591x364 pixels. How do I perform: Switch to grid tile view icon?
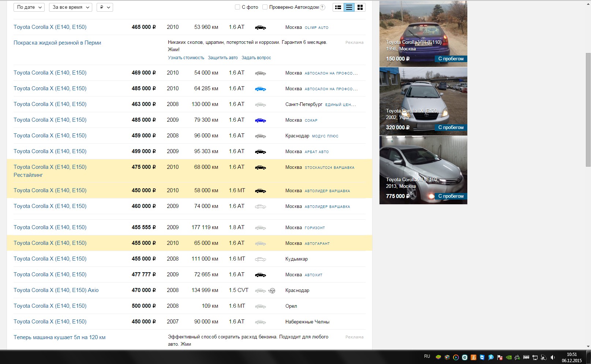click(360, 7)
